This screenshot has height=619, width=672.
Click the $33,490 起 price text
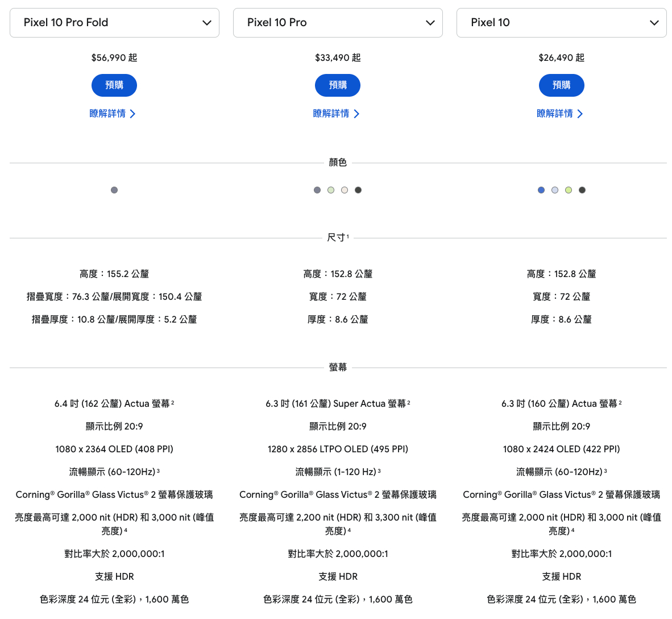[x=338, y=58]
